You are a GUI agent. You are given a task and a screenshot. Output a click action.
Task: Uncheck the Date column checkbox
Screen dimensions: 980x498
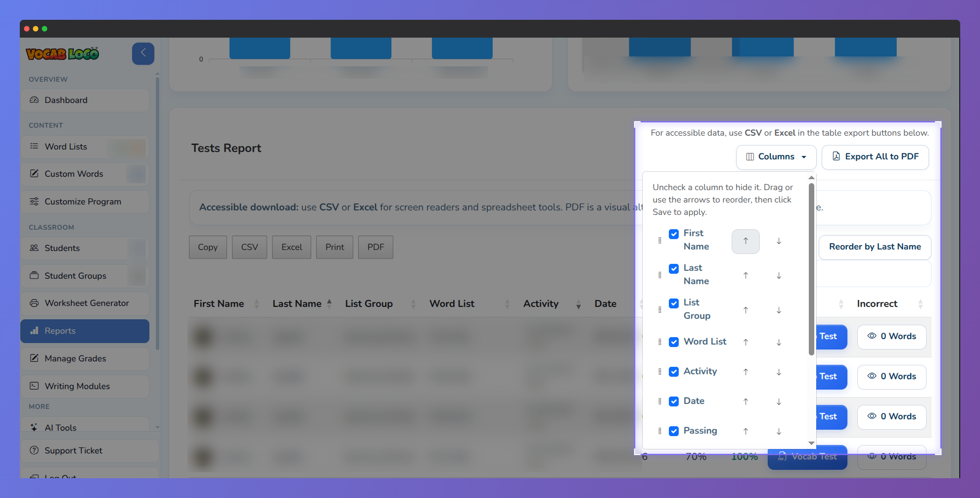[x=674, y=401]
